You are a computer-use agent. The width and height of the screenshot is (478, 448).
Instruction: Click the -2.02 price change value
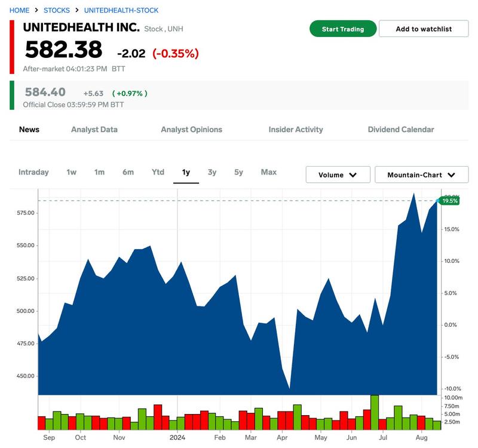pos(131,54)
